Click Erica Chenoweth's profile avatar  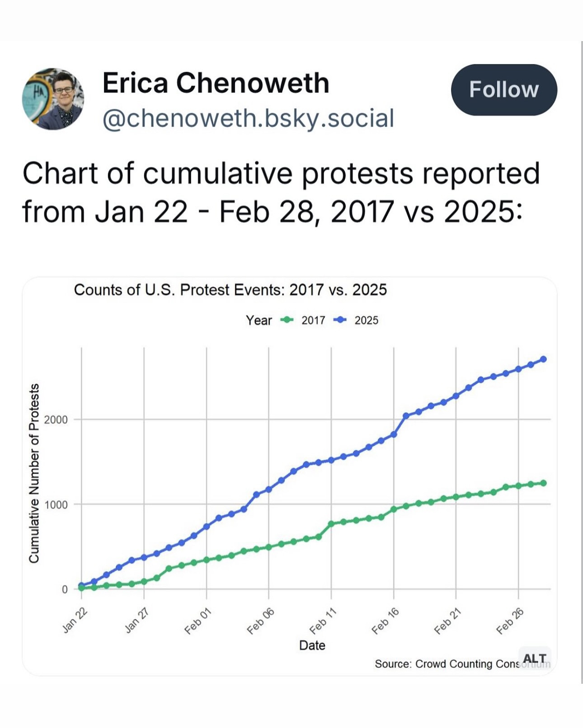pos(52,100)
